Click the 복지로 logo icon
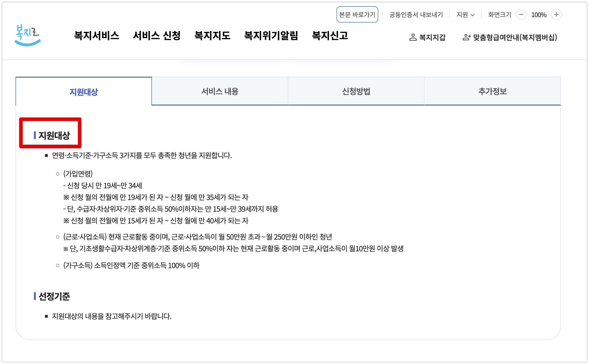Viewport: 589px width, 364px height. point(27,35)
